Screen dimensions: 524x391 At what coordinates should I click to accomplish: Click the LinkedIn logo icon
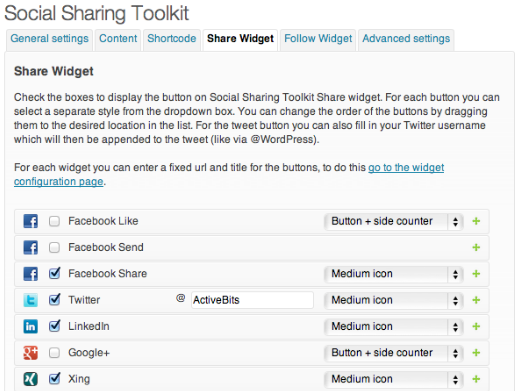[x=30, y=326]
